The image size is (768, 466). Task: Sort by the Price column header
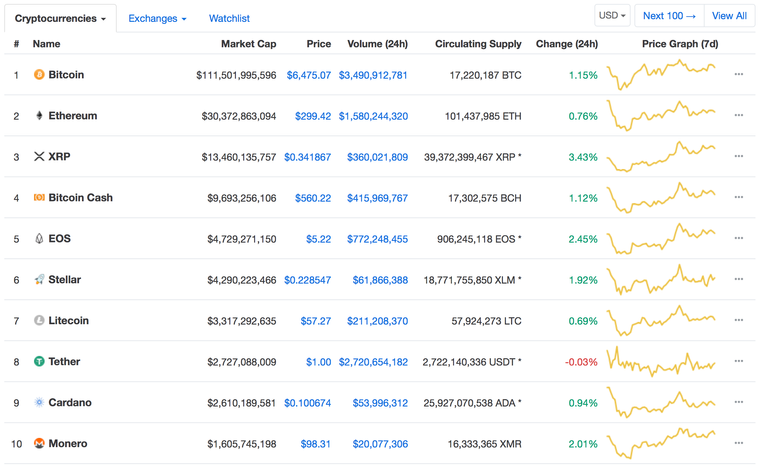319,44
